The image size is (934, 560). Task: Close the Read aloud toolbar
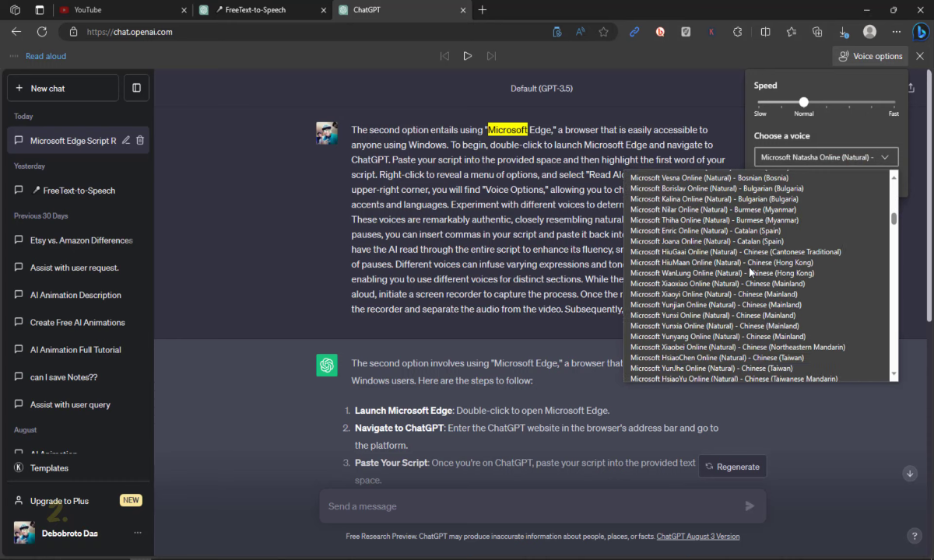pos(920,56)
